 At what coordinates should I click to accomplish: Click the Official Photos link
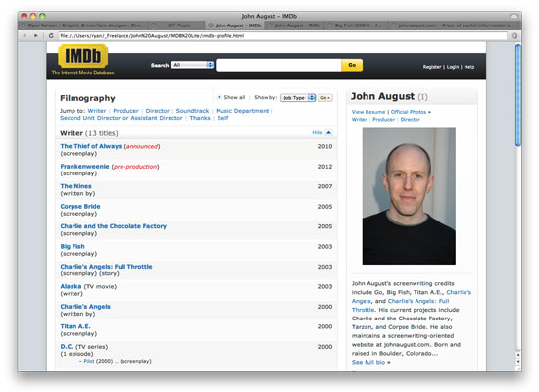point(409,112)
